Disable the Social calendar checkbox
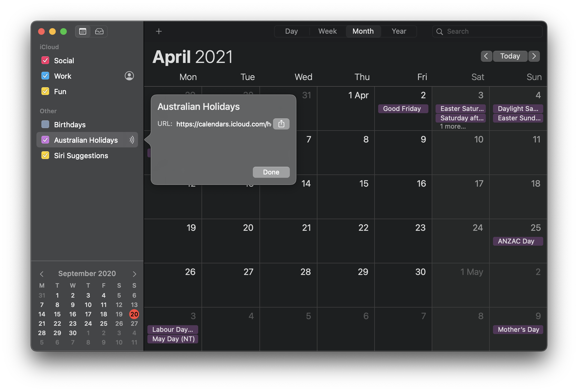 point(46,60)
